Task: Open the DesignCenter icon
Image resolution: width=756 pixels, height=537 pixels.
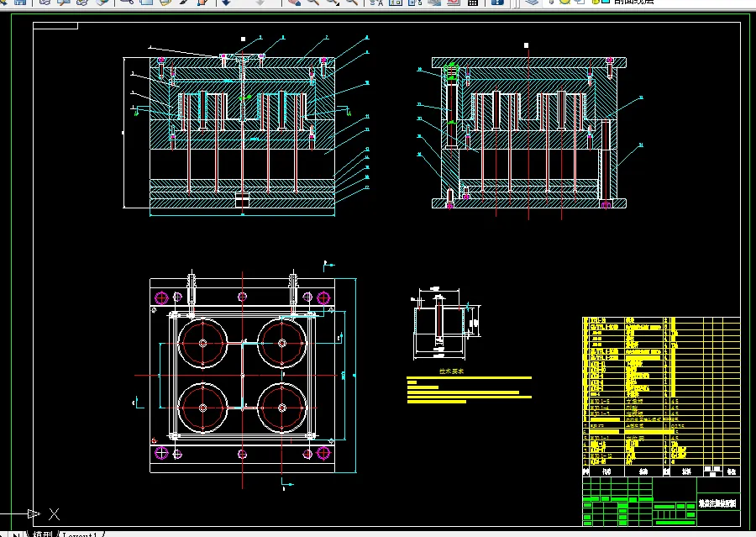Action: [x=396, y=2]
